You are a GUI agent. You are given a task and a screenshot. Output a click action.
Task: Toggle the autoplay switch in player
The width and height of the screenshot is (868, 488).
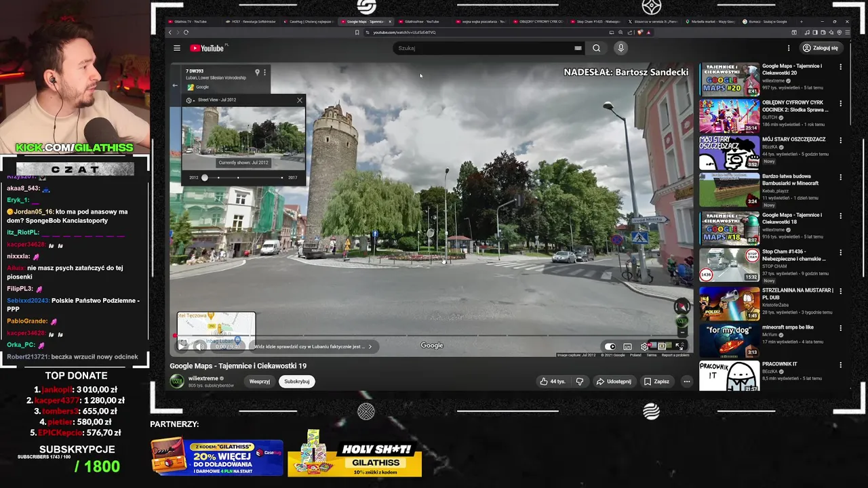point(610,346)
